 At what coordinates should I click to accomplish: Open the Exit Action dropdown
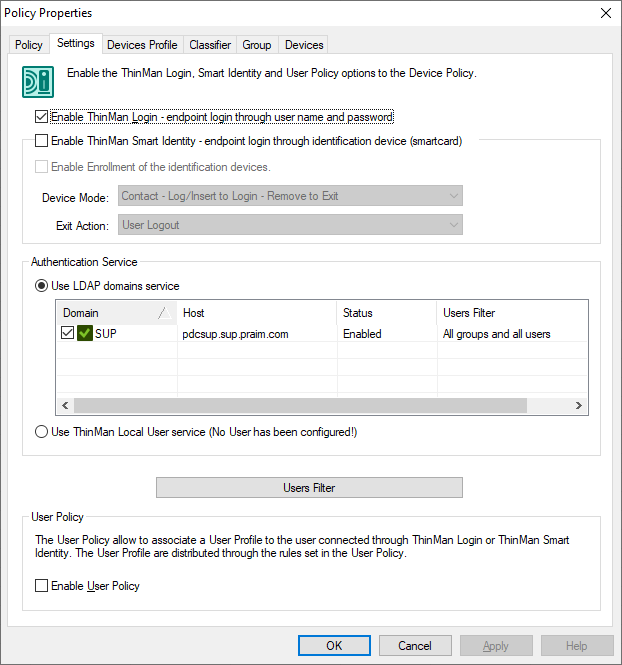click(x=290, y=225)
